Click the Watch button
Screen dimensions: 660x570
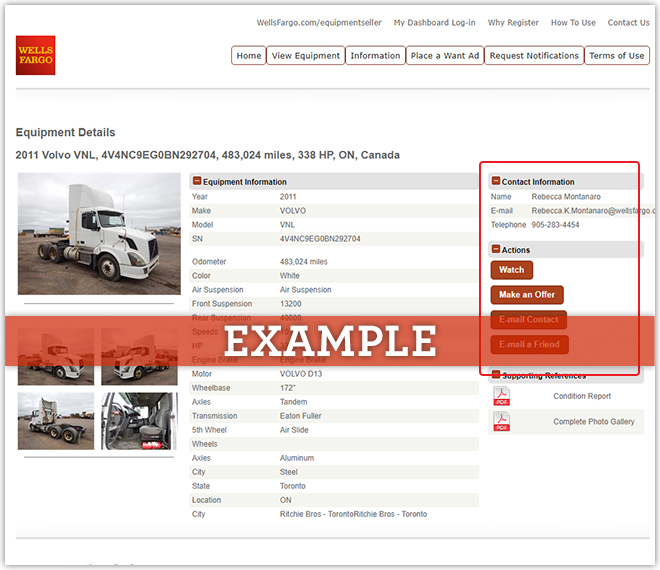tap(511, 270)
